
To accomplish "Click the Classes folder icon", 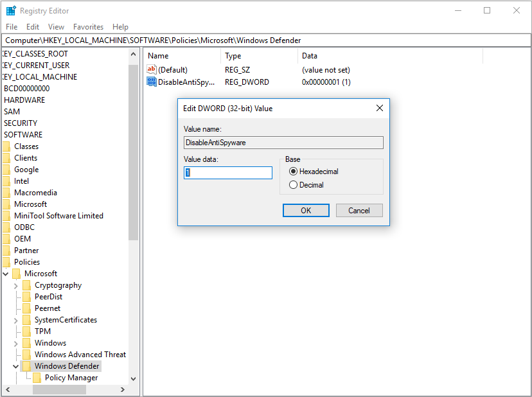I will pyautogui.click(x=6, y=146).
